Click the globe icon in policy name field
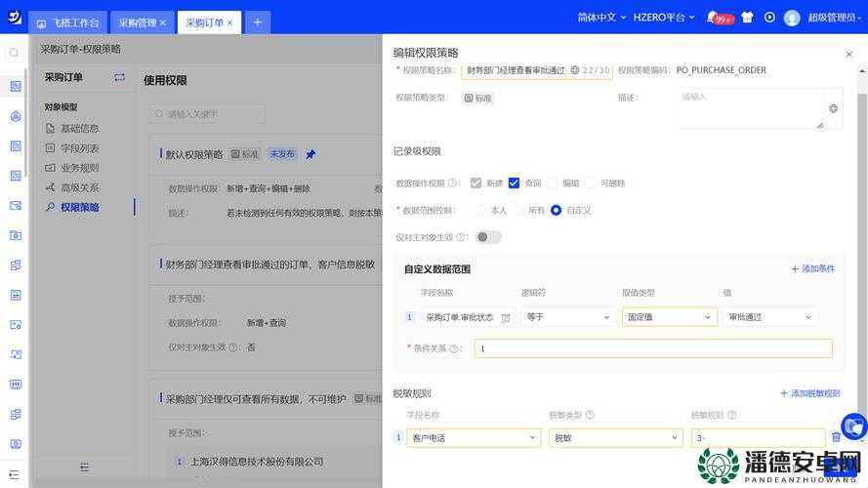 [x=575, y=70]
